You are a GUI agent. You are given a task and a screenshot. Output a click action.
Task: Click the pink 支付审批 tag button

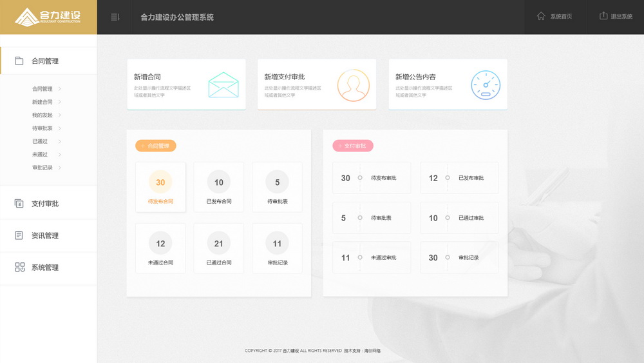353,146
